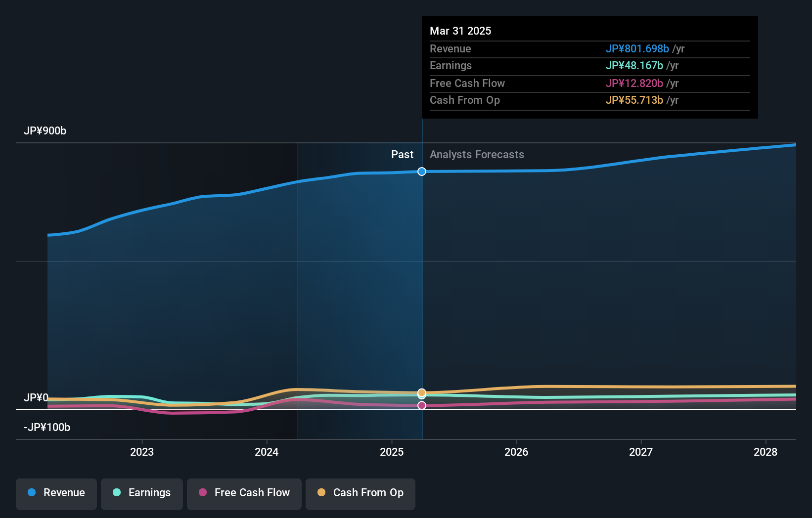The width and height of the screenshot is (812, 518).
Task: Select the 2028 x-axis label
Action: tap(766, 452)
